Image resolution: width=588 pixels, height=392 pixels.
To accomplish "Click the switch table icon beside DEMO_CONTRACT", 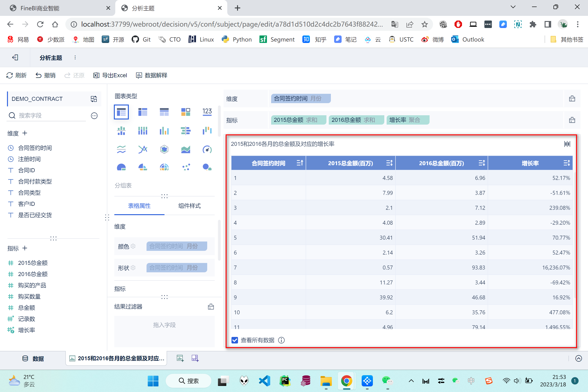I will pos(94,99).
